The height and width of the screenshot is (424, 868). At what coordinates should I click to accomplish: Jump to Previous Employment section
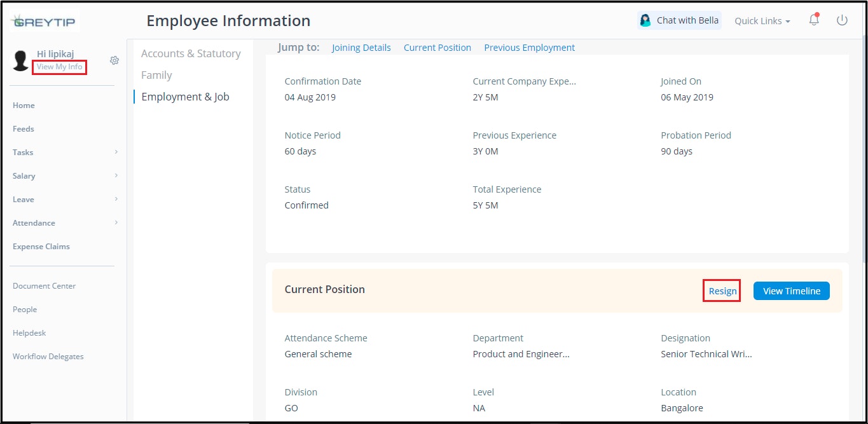tap(529, 47)
